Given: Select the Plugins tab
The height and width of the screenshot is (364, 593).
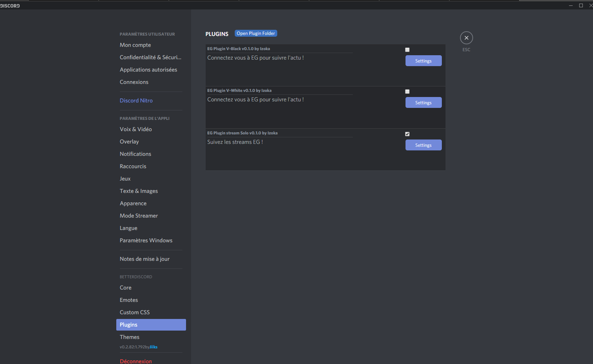Looking at the screenshot, I should pos(151,325).
